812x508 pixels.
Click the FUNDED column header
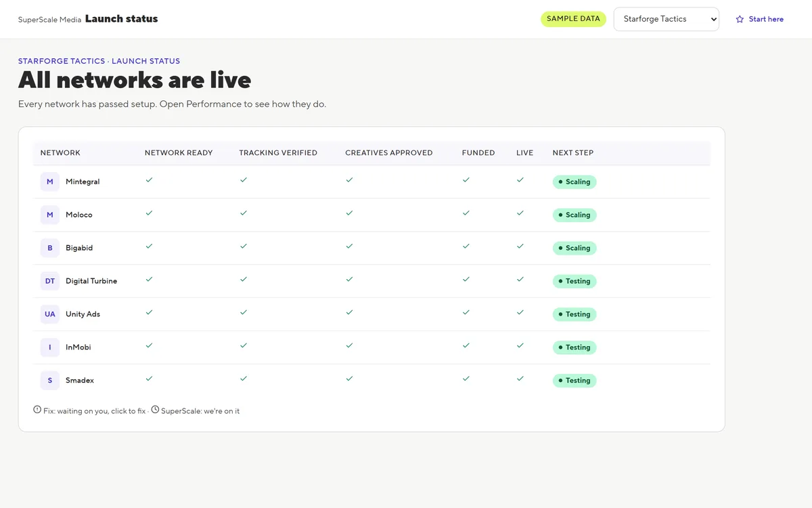pyautogui.click(x=478, y=153)
